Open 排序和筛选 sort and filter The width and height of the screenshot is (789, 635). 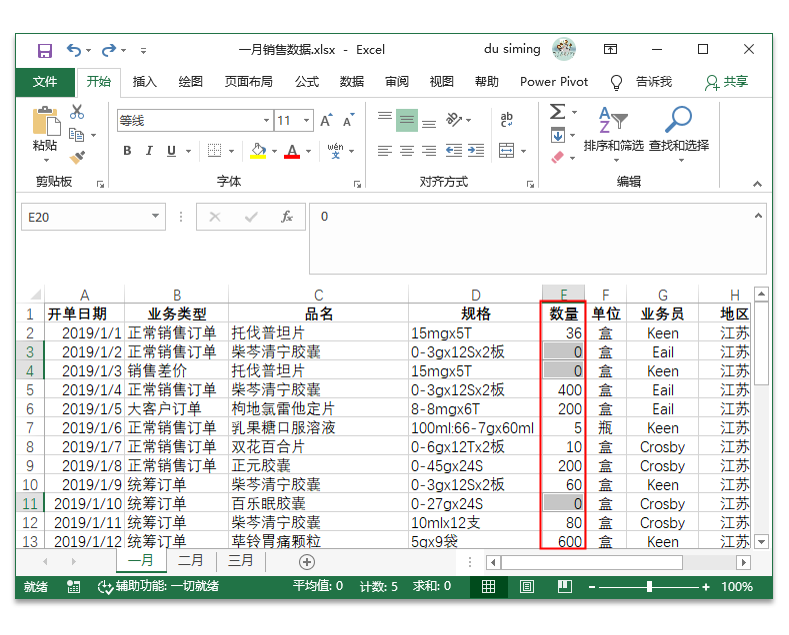pyautogui.click(x=614, y=134)
